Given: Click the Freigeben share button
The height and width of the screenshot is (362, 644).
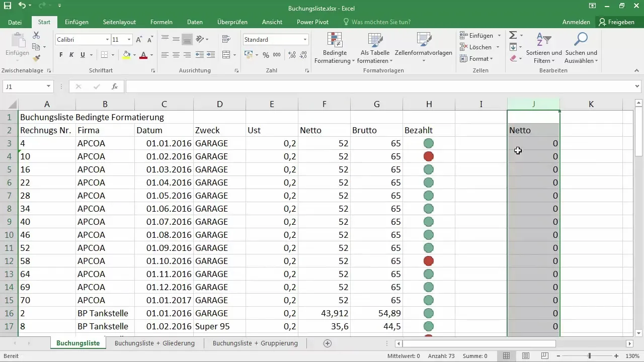Looking at the screenshot, I should [616, 22].
